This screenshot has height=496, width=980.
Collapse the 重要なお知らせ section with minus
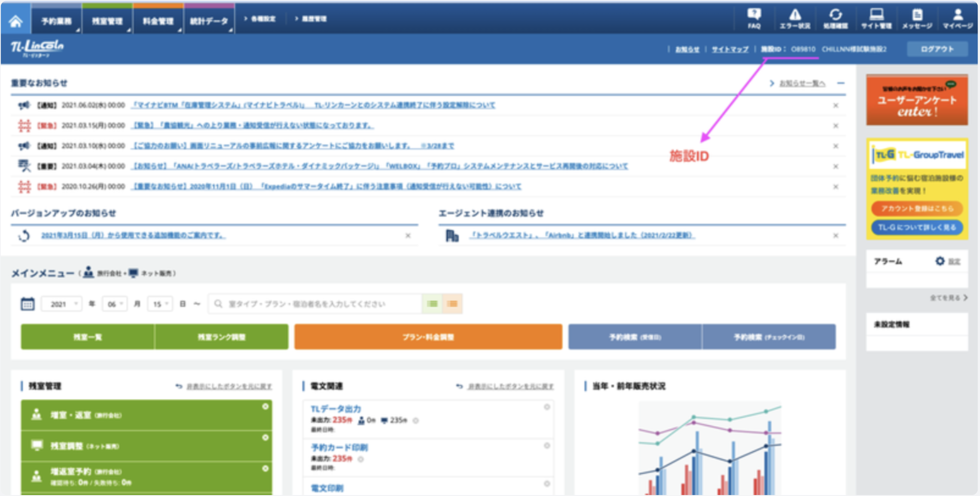tap(841, 83)
